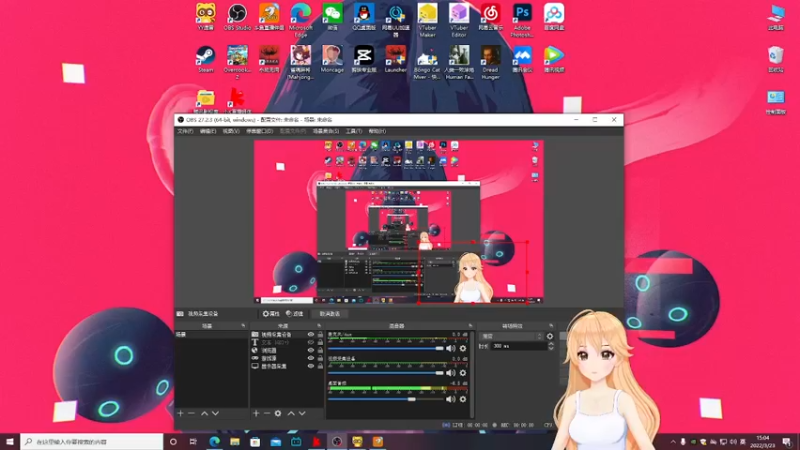Move scene up in Scenes panel
800x450 pixels.
(x=204, y=413)
